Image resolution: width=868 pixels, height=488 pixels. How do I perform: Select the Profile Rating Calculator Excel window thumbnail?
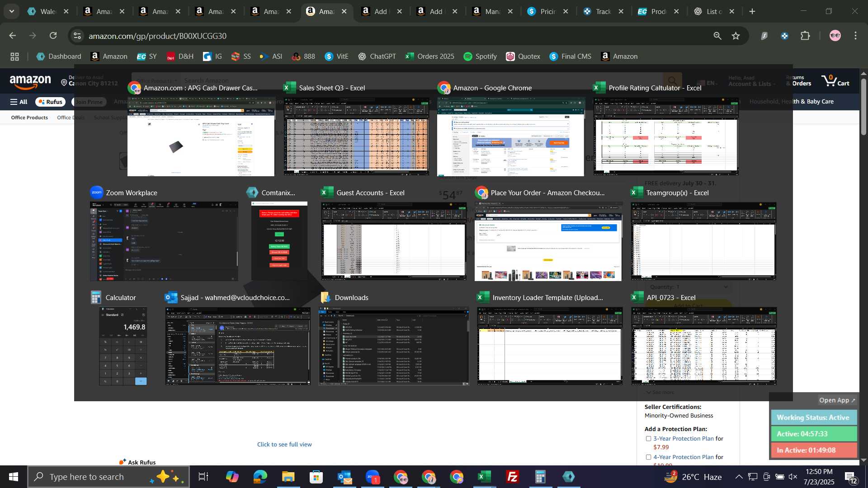pyautogui.click(x=666, y=136)
